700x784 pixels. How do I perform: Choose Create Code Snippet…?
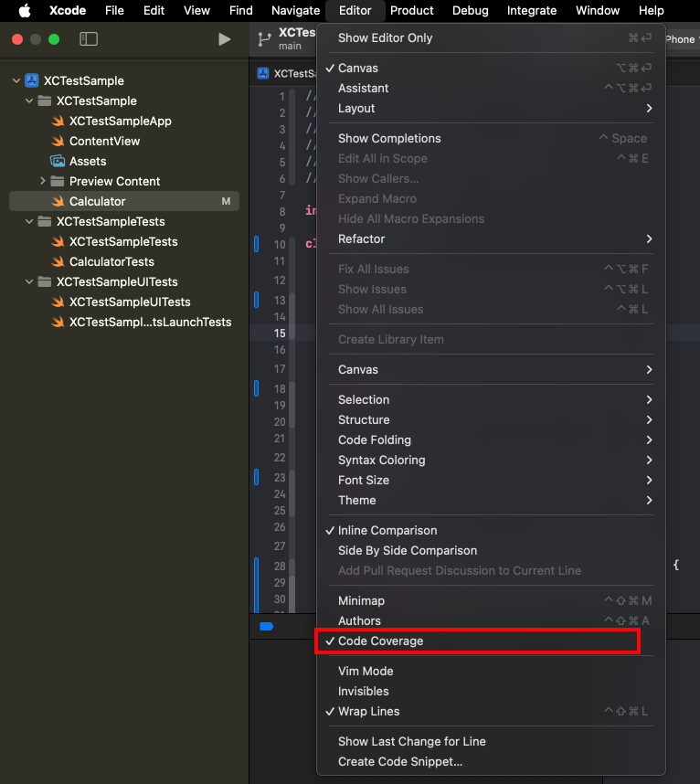[491, 761]
